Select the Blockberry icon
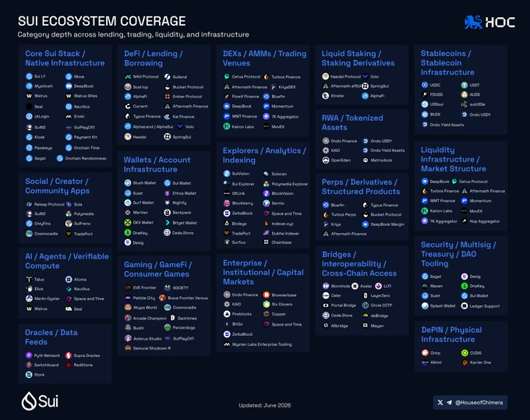 tap(227, 203)
